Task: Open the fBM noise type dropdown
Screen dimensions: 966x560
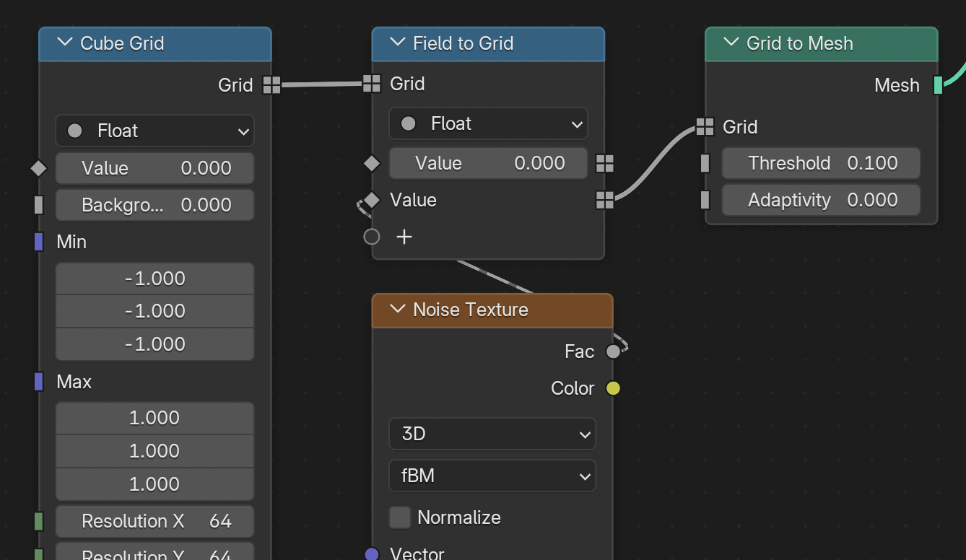Action: 492,476
